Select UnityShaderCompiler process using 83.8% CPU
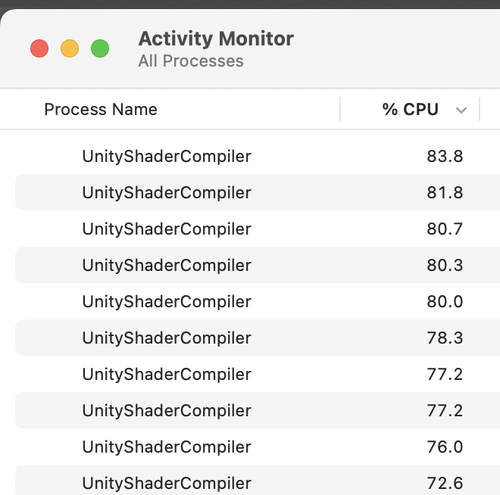Screen dimensions: 500x495 tap(257, 156)
